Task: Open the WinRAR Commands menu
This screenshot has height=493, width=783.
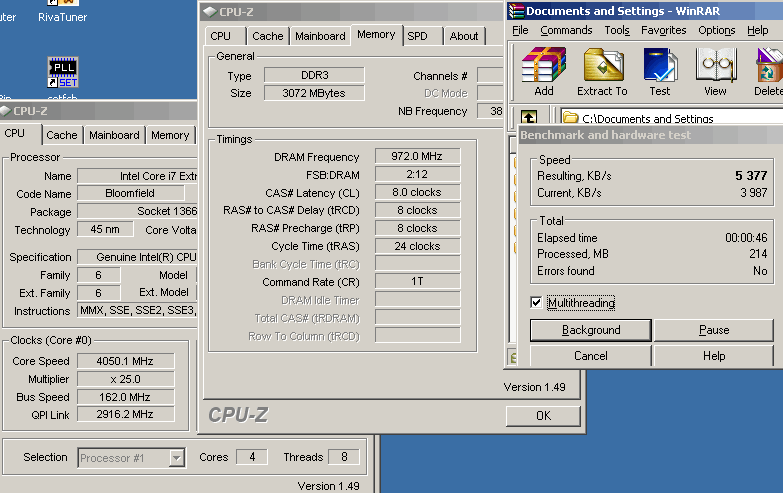Action: pyautogui.click(x=566, y=30)
